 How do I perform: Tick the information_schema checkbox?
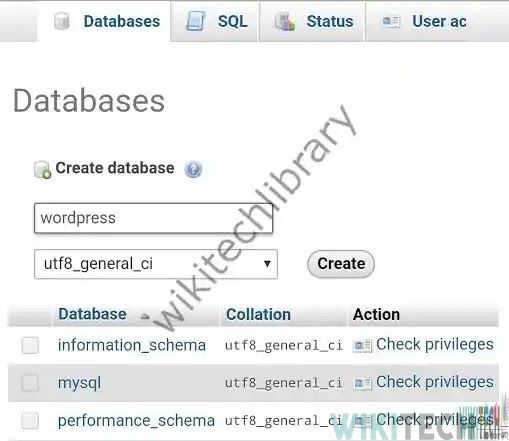30,345
